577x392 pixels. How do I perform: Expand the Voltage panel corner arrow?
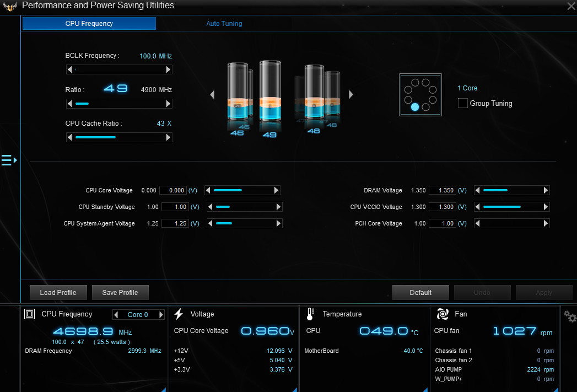[294, 389]
